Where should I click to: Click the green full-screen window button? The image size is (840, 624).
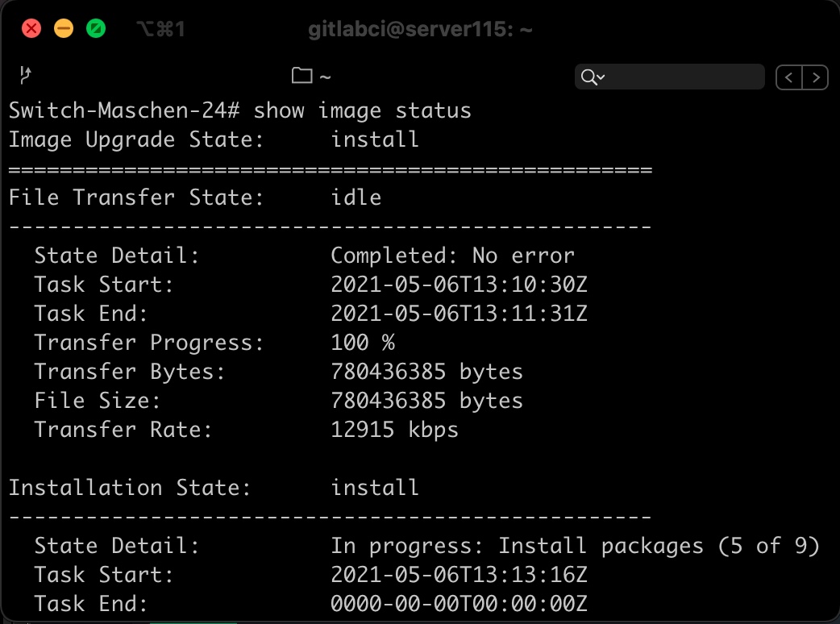tap(96, 29)
